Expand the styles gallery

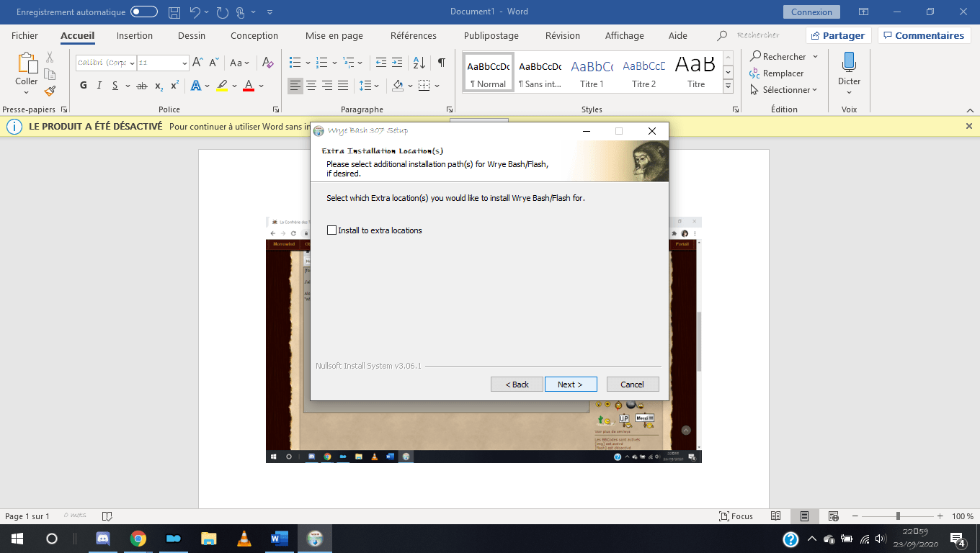point(728,86)
